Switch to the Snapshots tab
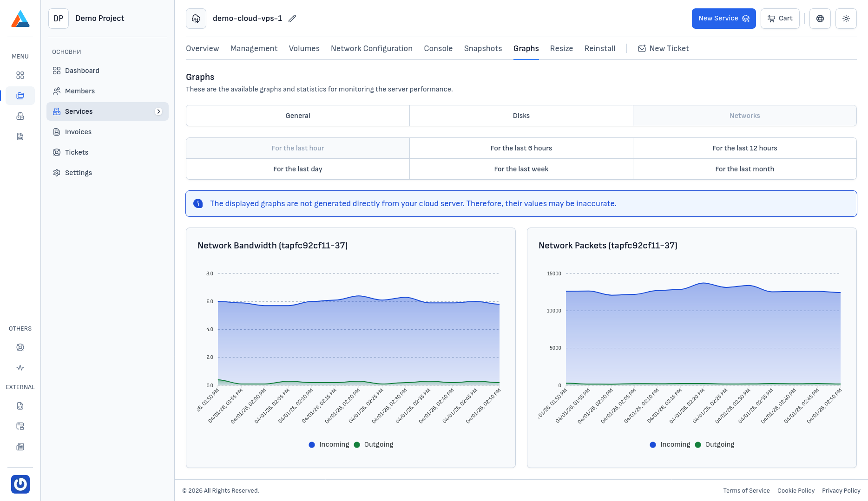The height and width of the screenshot is (501, 868). (x=483, y=48)
